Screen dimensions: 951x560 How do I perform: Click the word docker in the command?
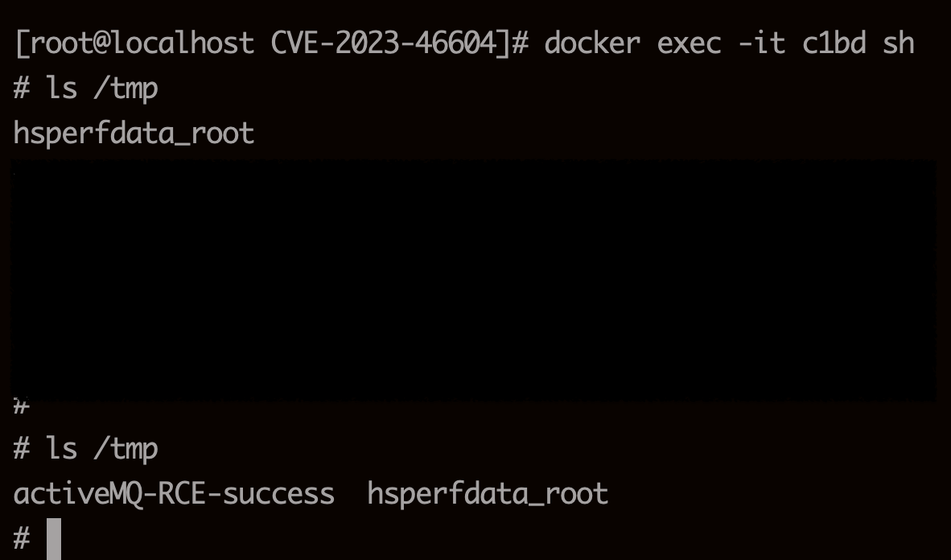(592, 43)
